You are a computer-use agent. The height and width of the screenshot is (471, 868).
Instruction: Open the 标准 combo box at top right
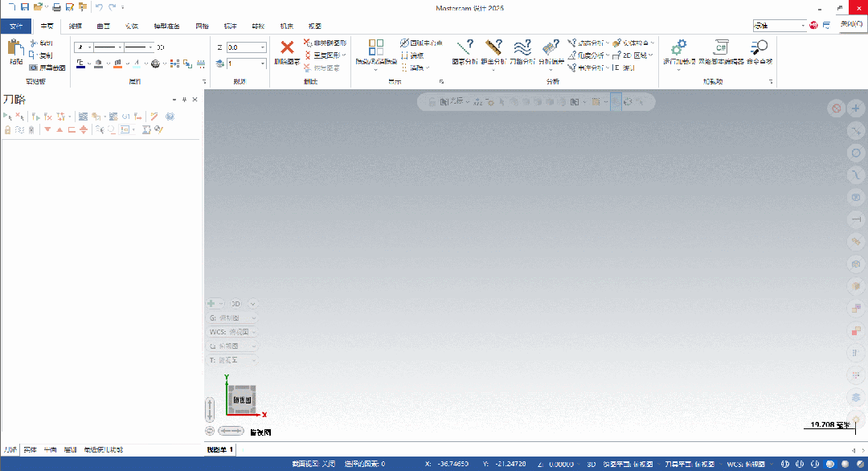click(780, 26)
